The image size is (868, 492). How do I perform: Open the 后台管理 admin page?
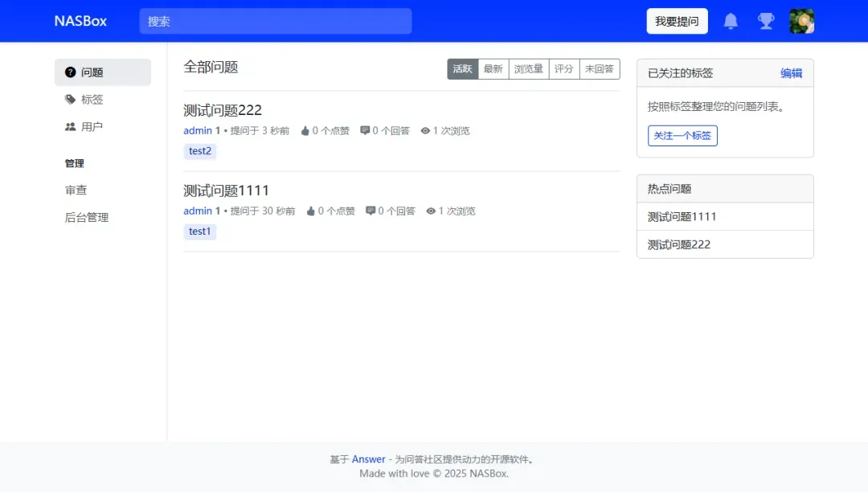(87, 217)
